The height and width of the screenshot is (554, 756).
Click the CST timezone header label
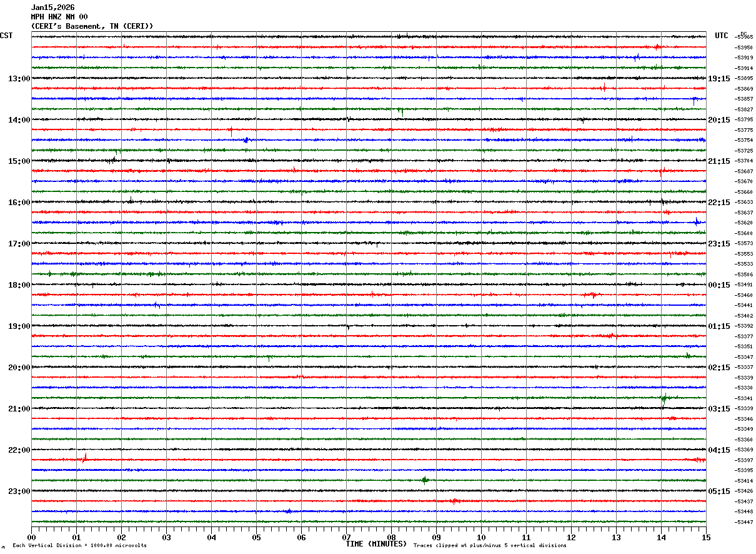6,36
